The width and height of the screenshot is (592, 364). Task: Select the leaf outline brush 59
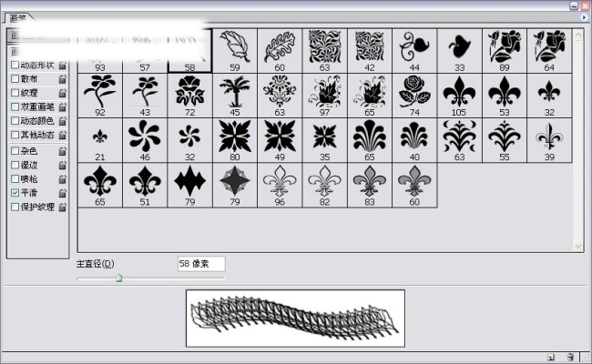point(235,51)
